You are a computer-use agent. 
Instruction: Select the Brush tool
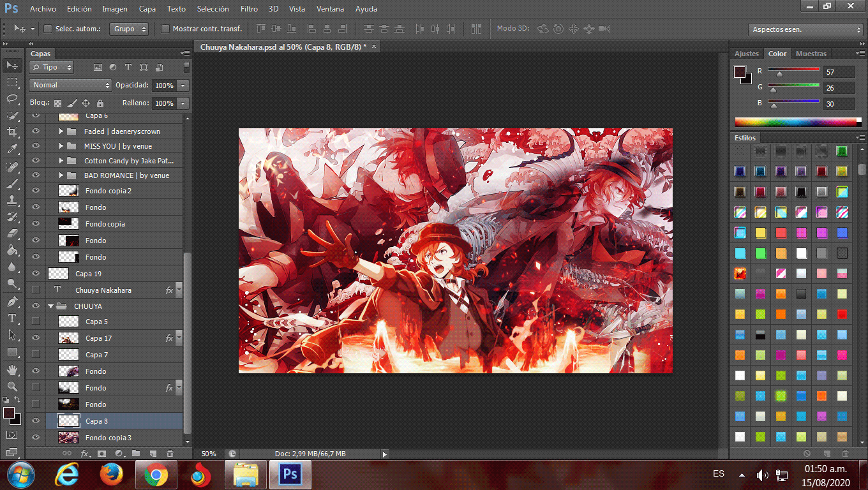12,183
